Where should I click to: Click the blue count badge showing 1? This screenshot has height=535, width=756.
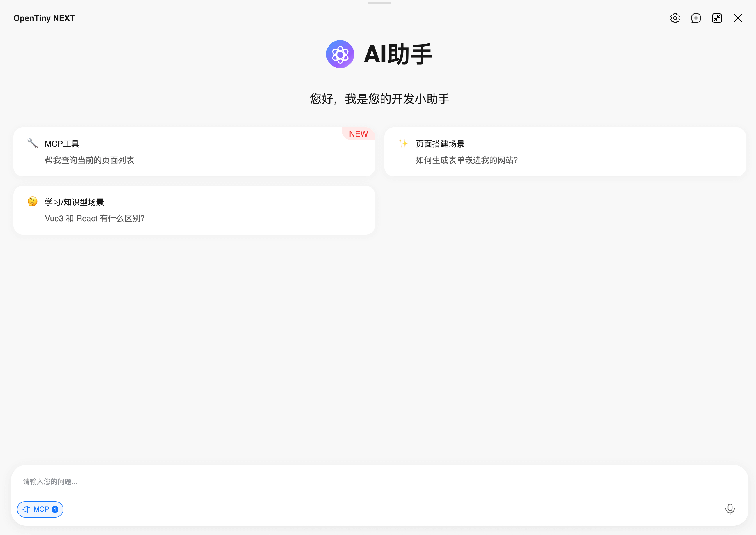tap(55, 509)
